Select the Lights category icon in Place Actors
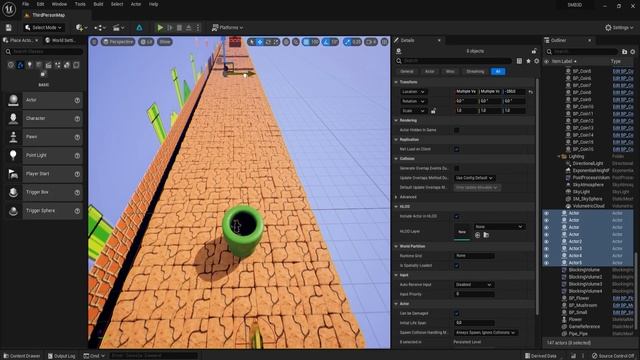Screen dimensions: 640x360 coord(29,65)
